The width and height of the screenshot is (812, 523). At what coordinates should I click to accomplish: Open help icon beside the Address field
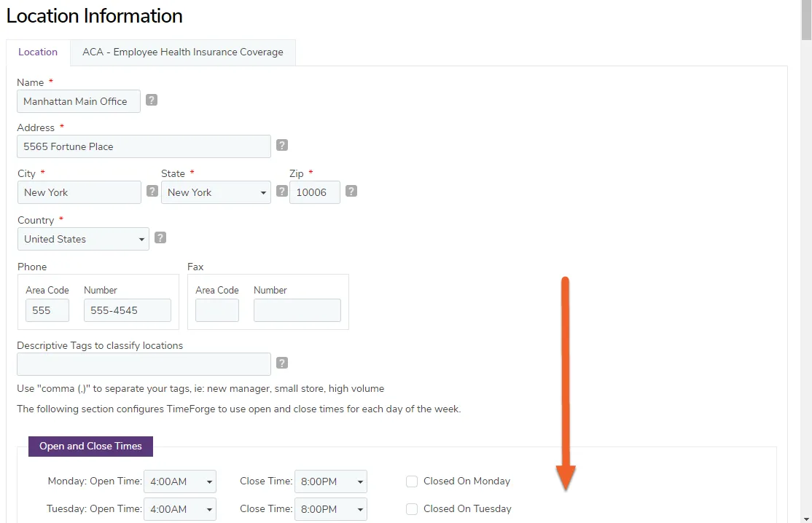pyautogui.click(x=281, y=145)
